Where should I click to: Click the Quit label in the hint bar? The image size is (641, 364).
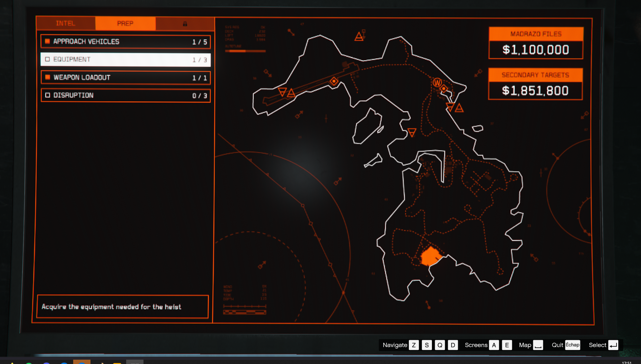[557, 345]
